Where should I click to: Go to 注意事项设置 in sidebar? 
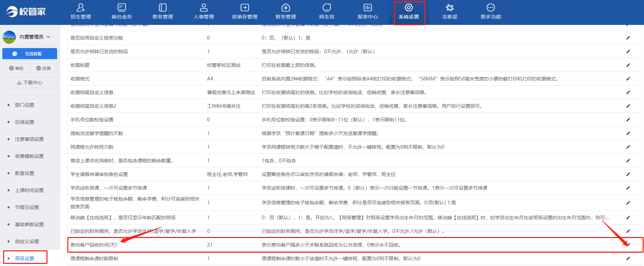point(29,139)
